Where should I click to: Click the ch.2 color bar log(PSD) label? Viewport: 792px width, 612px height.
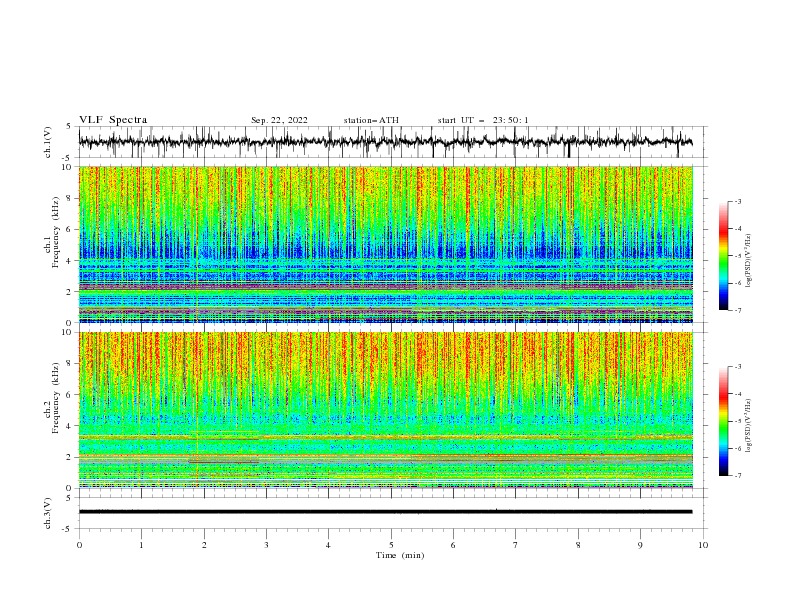pyautogui.click(x=750, y=425)
